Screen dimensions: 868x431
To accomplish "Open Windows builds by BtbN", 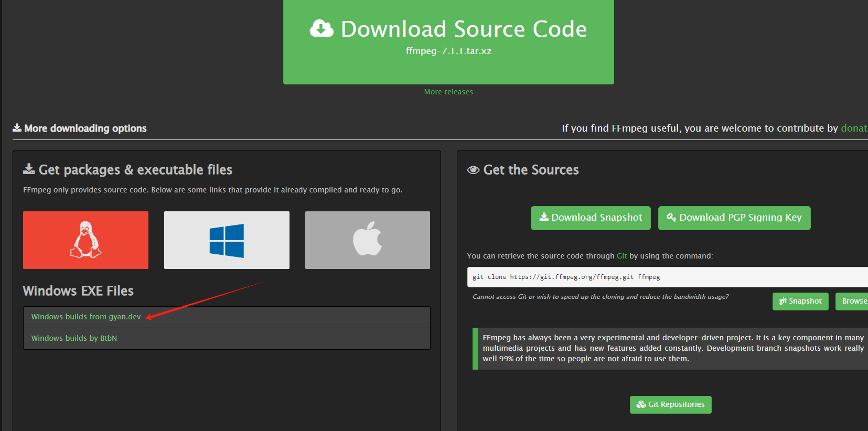I will [x=74, y=338].
